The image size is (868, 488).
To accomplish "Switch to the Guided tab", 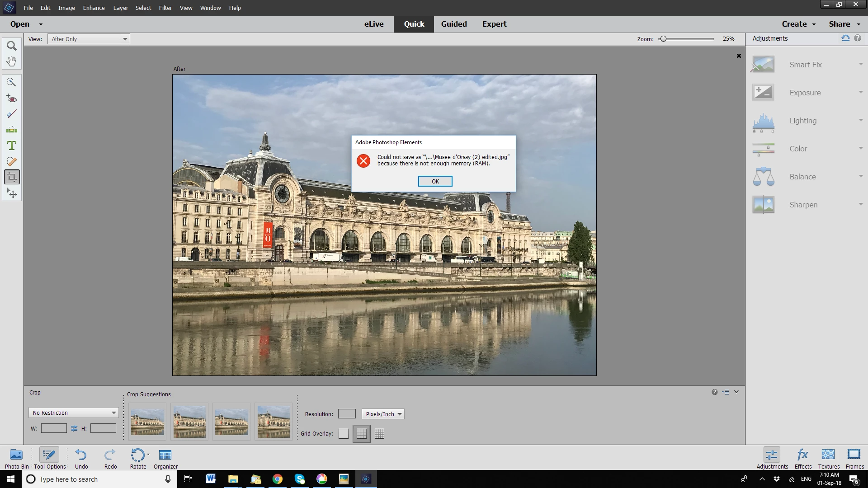I will pos(453,24).
